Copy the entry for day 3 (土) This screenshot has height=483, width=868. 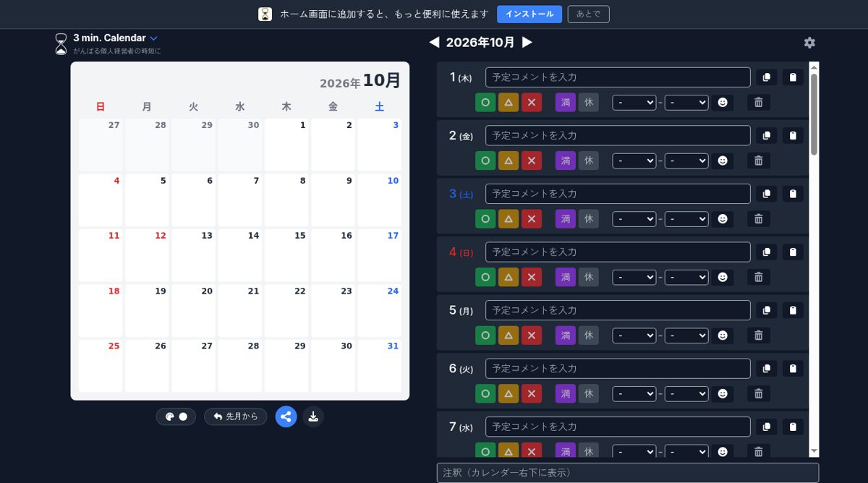tap(767, 194)
